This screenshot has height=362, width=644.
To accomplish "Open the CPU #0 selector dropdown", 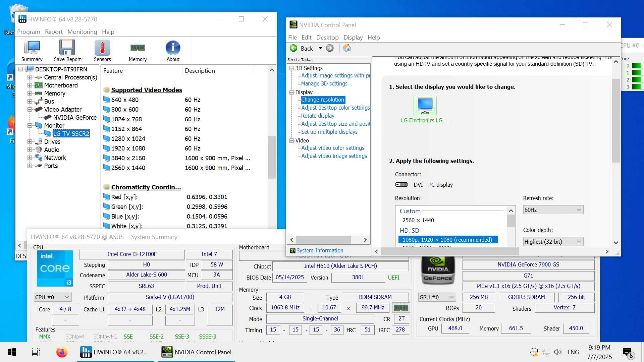I will (53, 297).
